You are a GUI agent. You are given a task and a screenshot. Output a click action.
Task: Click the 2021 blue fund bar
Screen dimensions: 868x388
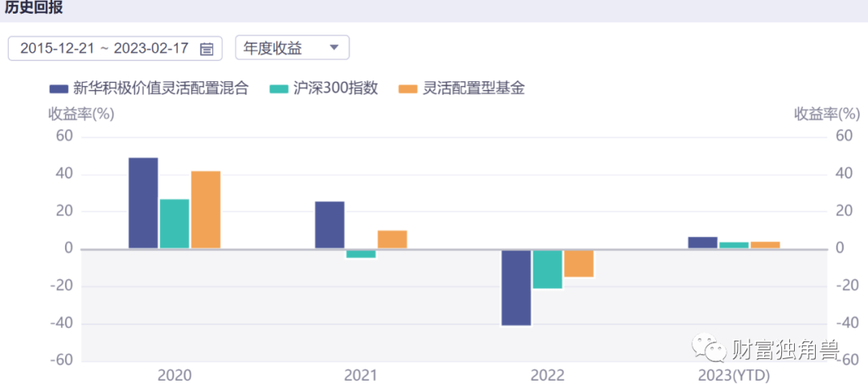330,225
